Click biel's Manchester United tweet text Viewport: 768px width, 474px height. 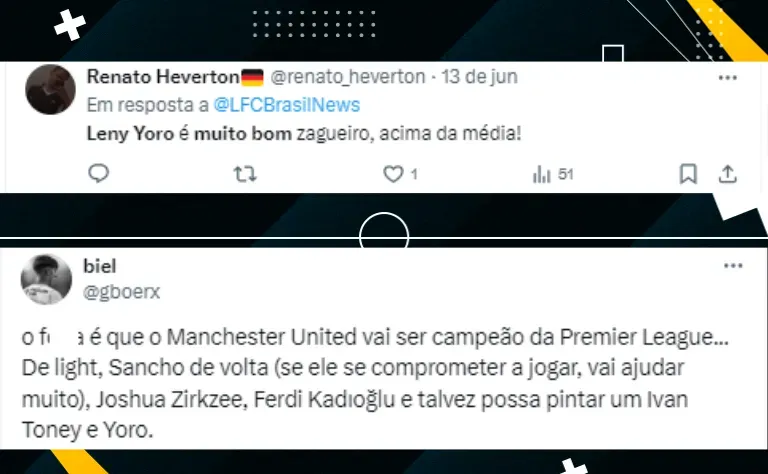coord(375,383)
